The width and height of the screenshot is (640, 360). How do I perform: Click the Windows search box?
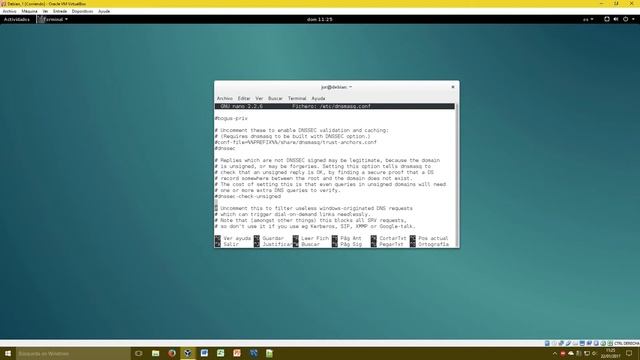pos(73,353)
